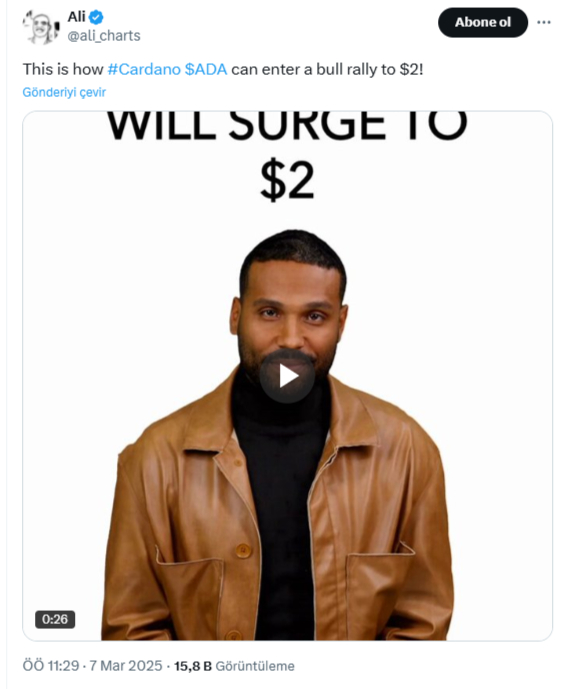
Task: Click the 0:26 video duration badge
Action: [x=55, y=619]
